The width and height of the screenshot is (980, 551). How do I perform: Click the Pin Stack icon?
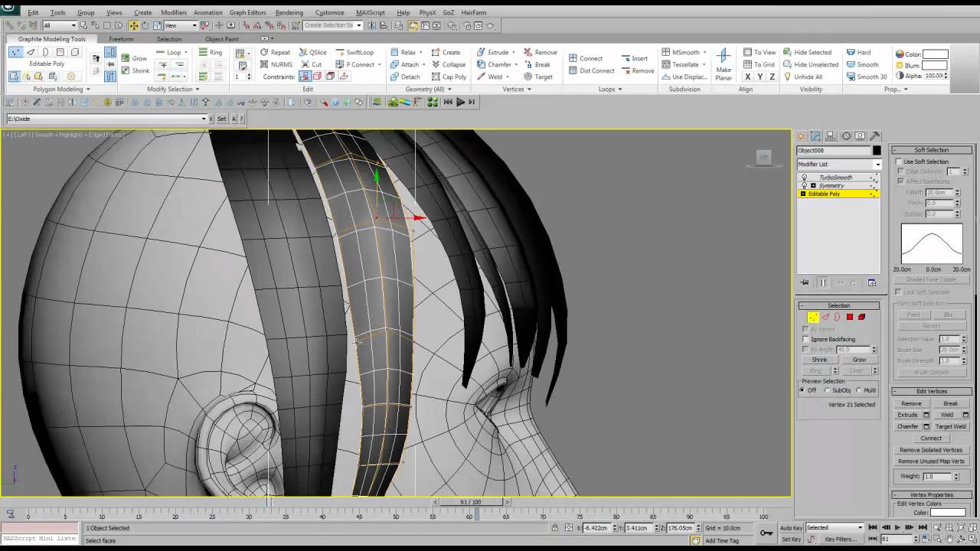[805, 282]
